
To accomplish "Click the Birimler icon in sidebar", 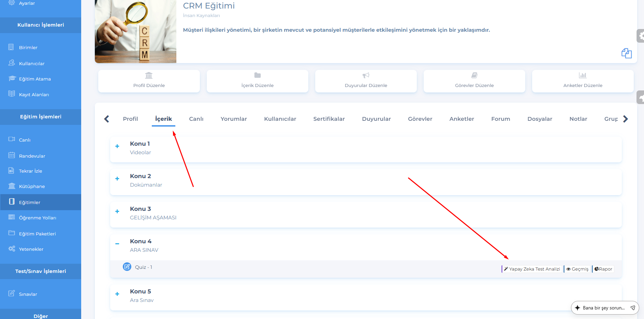I will 12,47.
